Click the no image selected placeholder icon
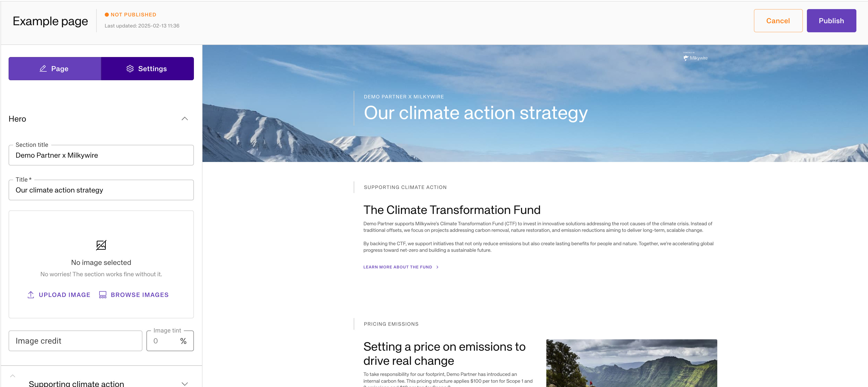The image size is (868, 387). click(101, 245)
